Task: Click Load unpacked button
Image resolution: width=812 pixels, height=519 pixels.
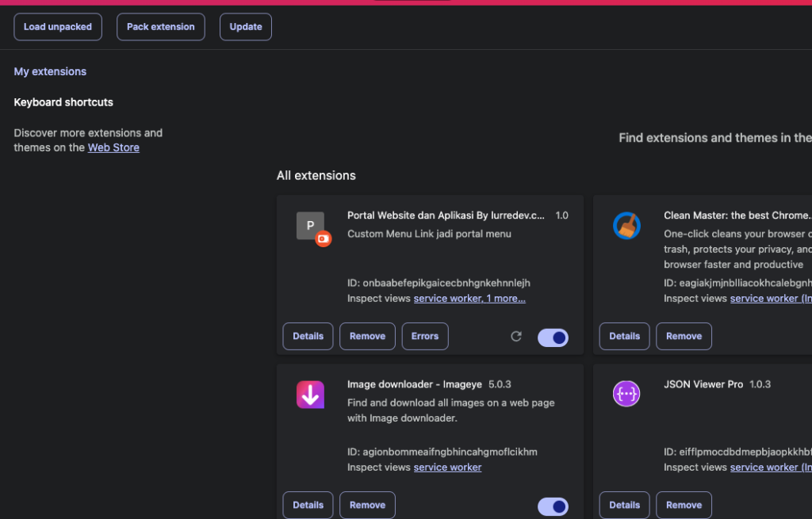Action: pyautogui.click(x=58, y=27)
